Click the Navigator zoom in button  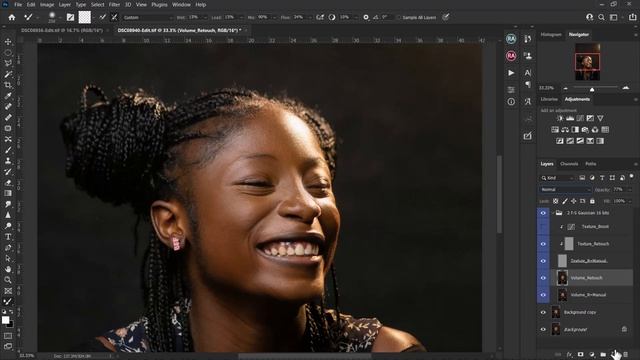(x=626, y=88)
